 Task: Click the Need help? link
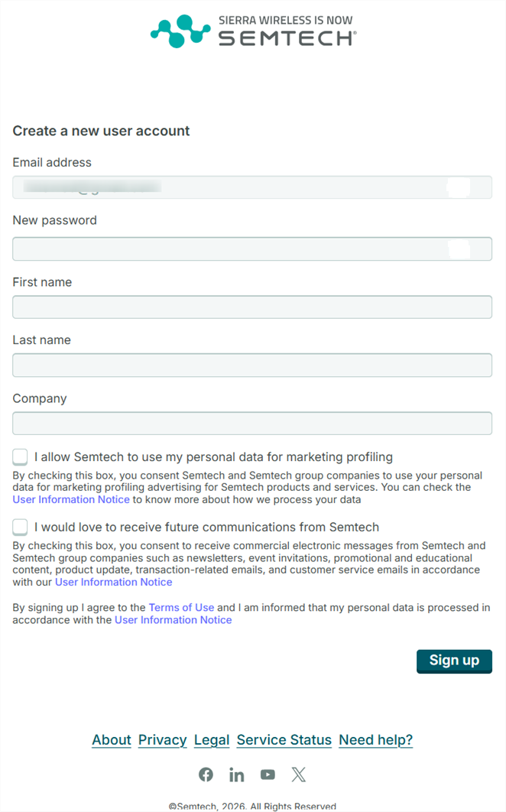coord(375,740)
